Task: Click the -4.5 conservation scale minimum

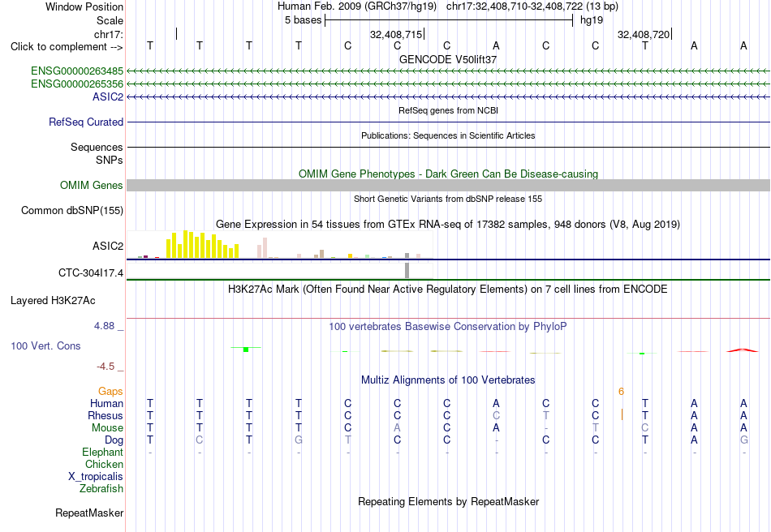Action: click(106, 367)
